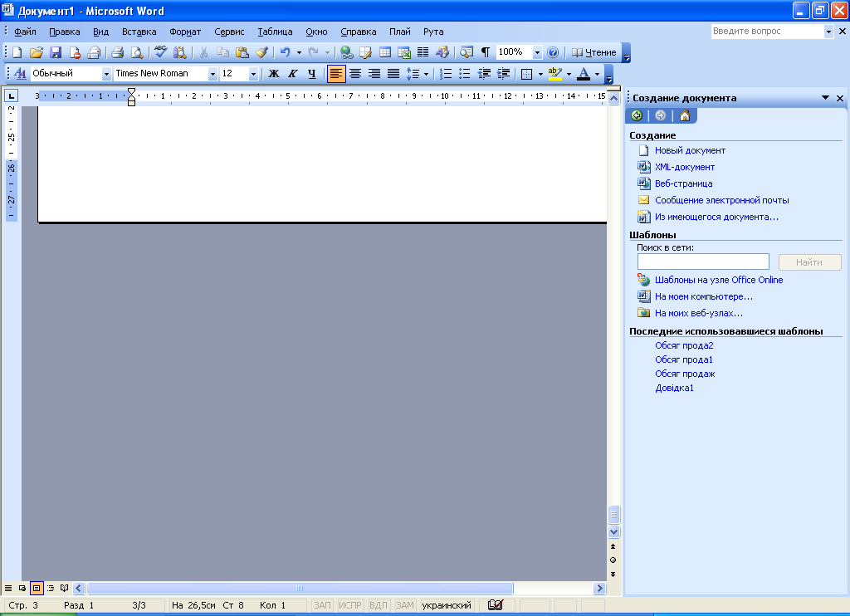Click 'Новый документ' link

click(x=690, y=150)
